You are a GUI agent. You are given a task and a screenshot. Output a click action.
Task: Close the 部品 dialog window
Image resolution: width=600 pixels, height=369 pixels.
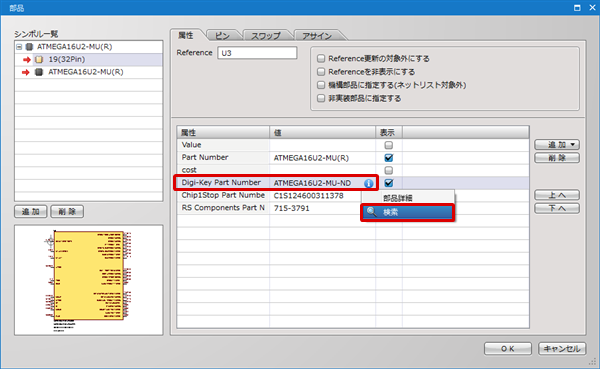(592, 8)
